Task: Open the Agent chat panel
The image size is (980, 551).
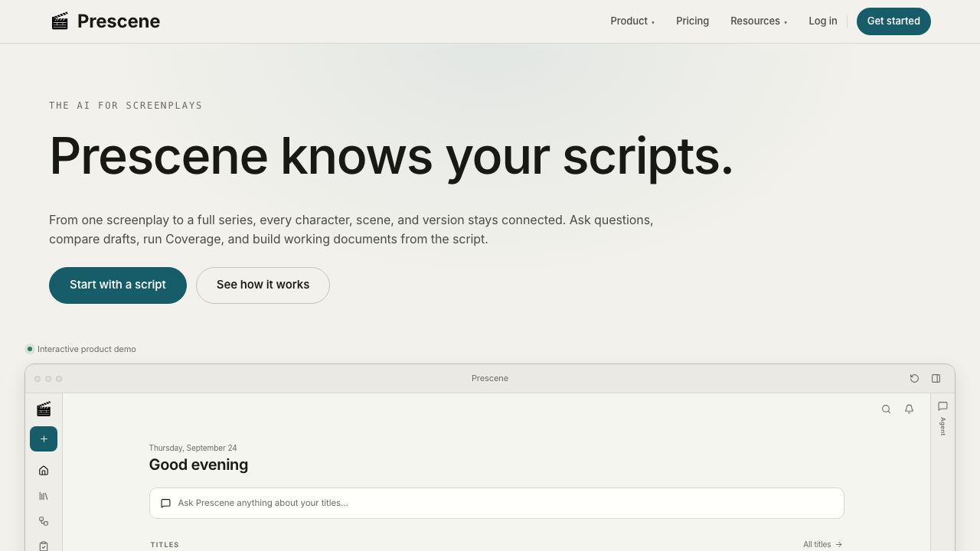Action: tap(942, 418)
